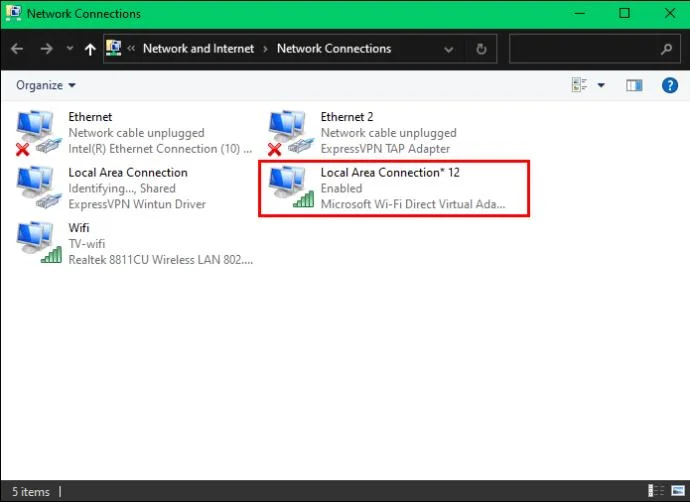Select the Ethernet adapter icon
Screen dimensions: 690x502
click(x=36, y=133)
